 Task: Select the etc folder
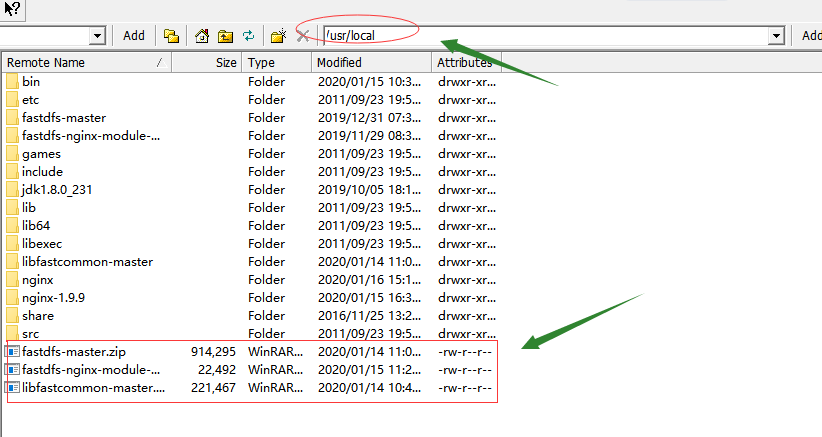coord(30,100)
